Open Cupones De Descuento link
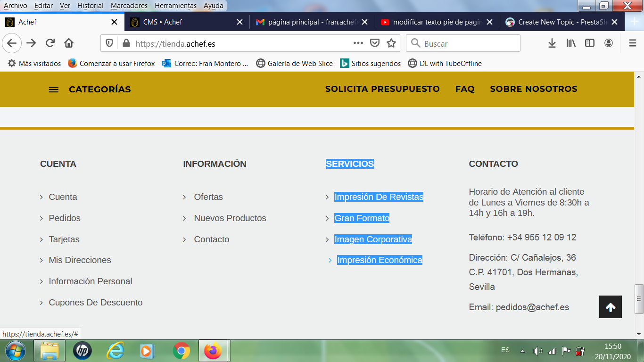This screenshot has width=644, height=362. (96, 303)
